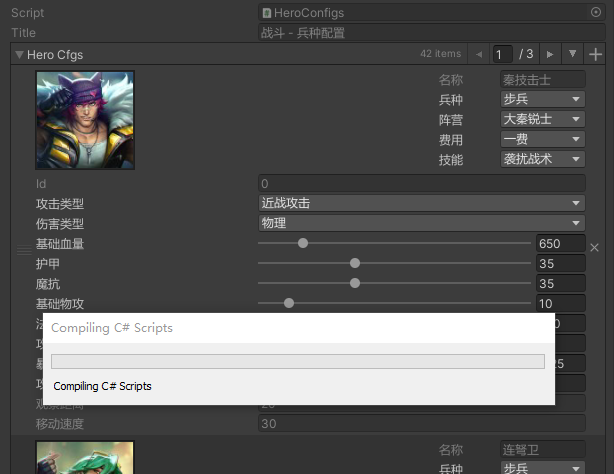Select the second hero portrait thumbnail
Screen dimensions: 614x474
click(x=85, y=457)
